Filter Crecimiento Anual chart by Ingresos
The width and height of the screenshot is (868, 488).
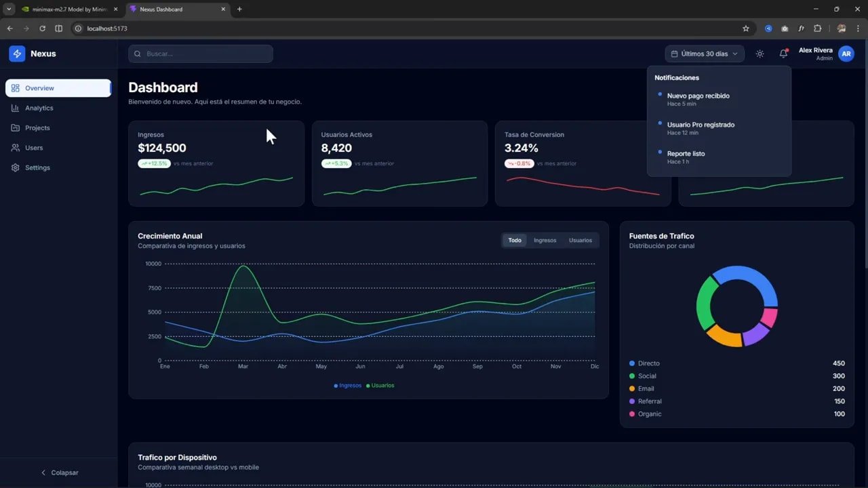click(x=545, y=241)
